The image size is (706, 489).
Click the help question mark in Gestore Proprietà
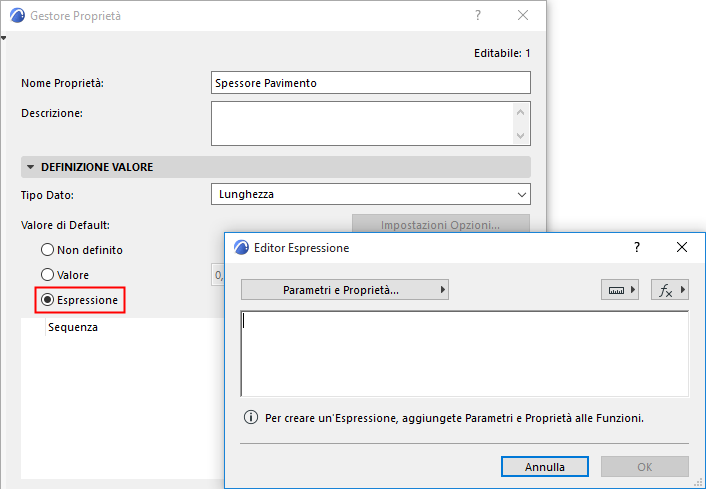coord(478,16)
